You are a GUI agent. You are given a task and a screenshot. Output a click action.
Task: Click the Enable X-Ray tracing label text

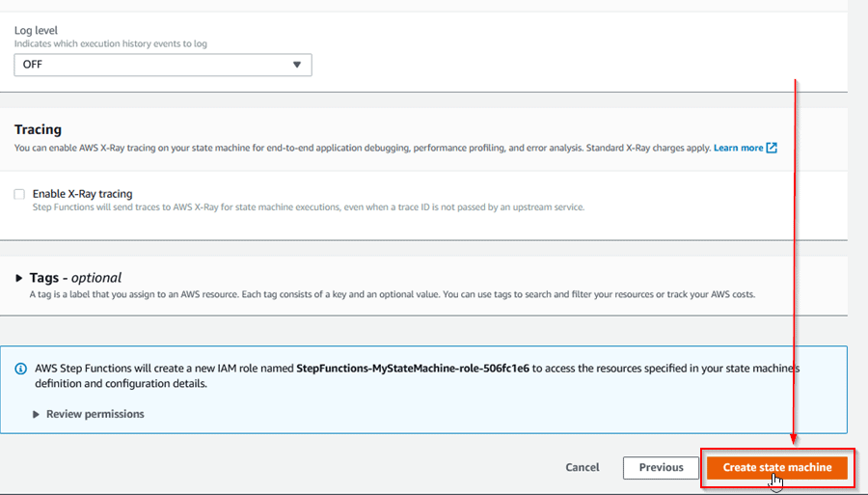pyautogui.click(x=82, y=194)
